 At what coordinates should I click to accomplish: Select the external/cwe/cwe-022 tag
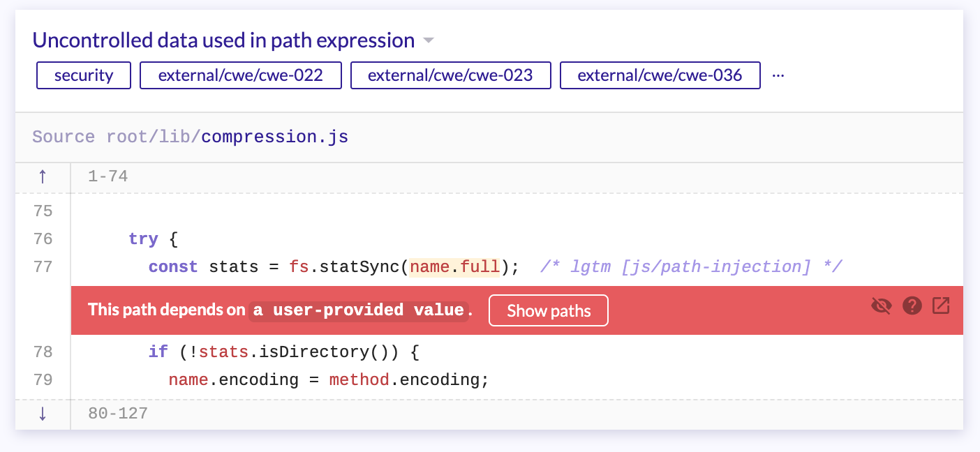click(240, 75)
